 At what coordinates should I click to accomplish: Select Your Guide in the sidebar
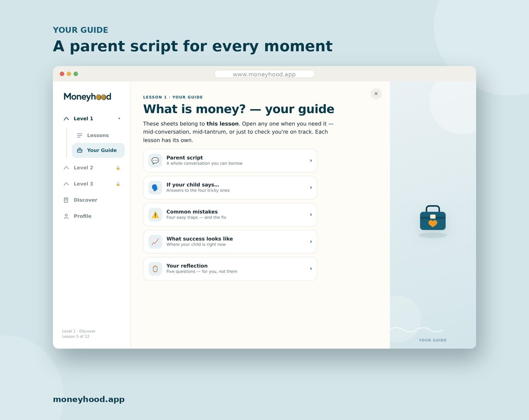[98, 150]
